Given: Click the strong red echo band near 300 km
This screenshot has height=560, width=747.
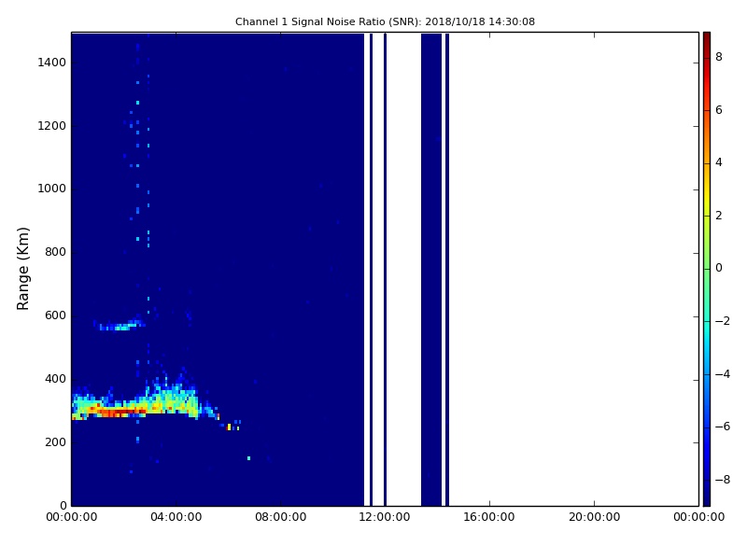Looking at the screenshot, I should point(120,411).
